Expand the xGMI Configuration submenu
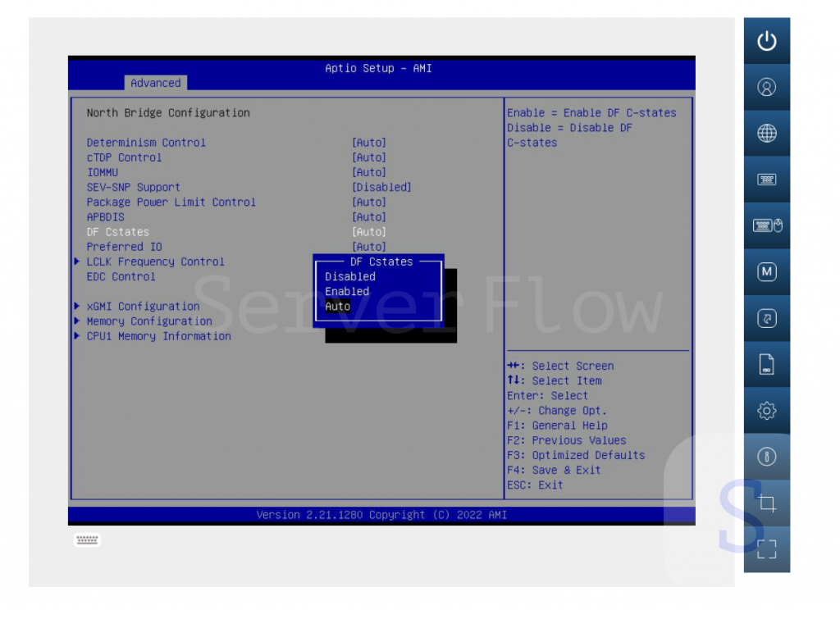The height and width of the screenshot is (619, 840). tap(143, 307)
